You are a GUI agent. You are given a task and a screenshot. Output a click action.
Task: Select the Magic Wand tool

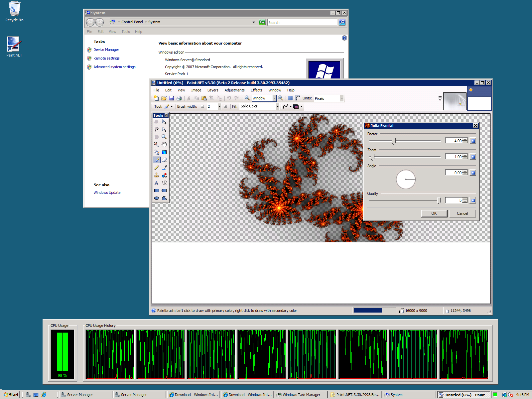pyautogui.click(x=157, y=145)
